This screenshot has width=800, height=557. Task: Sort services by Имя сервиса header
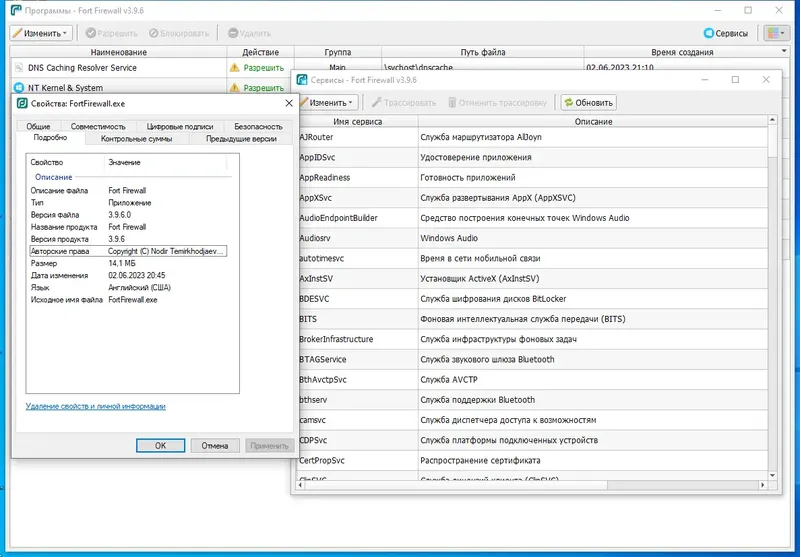[x=357, y=121]
